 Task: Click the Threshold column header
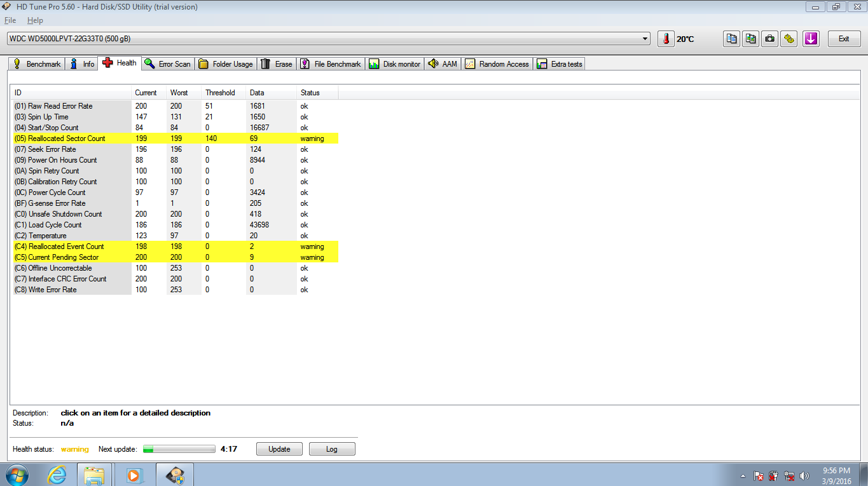point(224,93)
